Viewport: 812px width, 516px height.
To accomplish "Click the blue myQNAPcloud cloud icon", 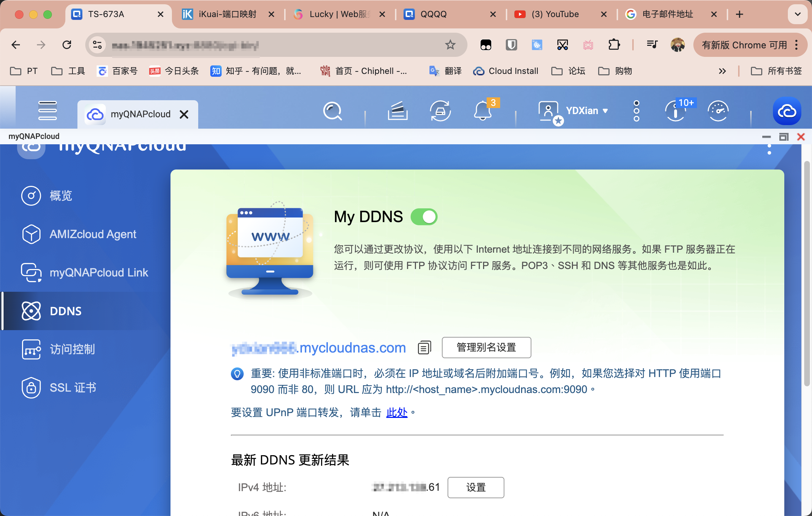I will pos(787,111).
